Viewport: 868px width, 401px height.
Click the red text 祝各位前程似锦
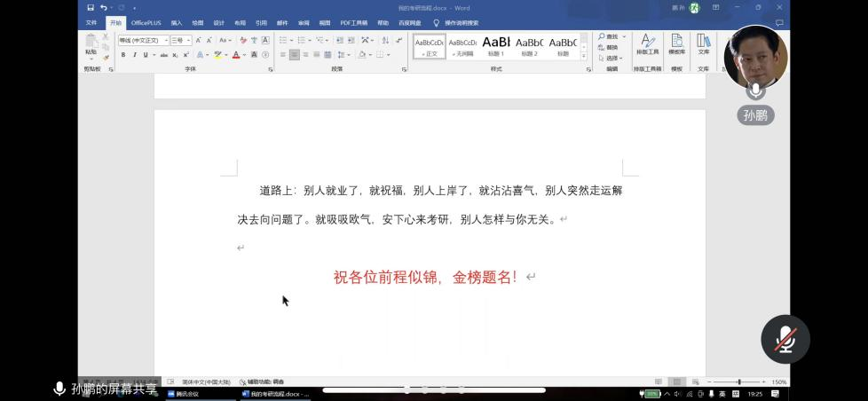click(x=386, y=277)
